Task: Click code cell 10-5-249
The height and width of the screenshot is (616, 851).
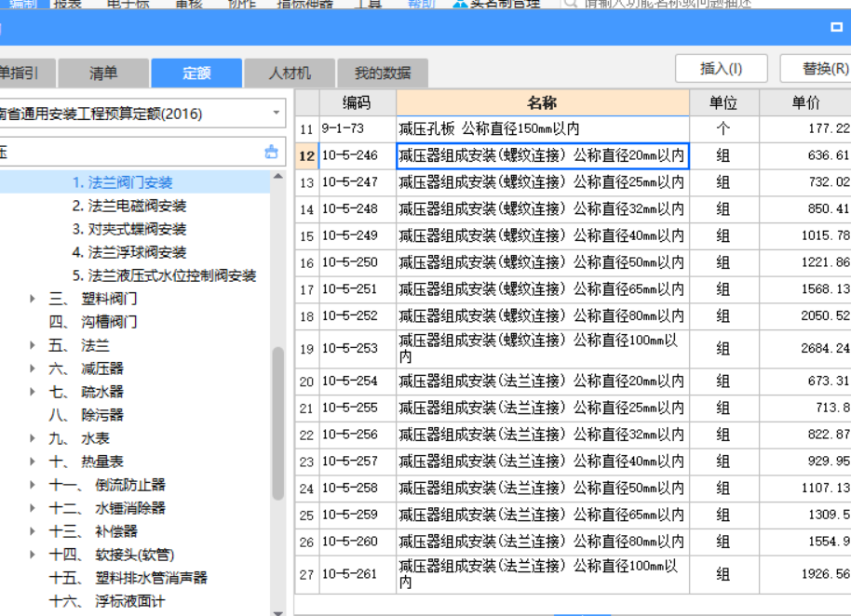Action: pos(358,235)
